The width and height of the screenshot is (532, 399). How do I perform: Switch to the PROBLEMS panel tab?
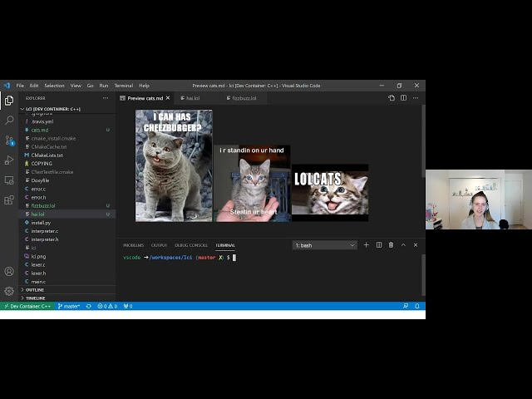pyautogui.click(x=133, y=245)
